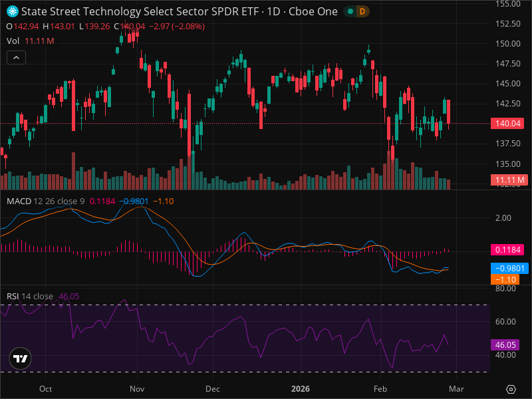
Task: Click the high value 143.01
Action: (63, 27)
